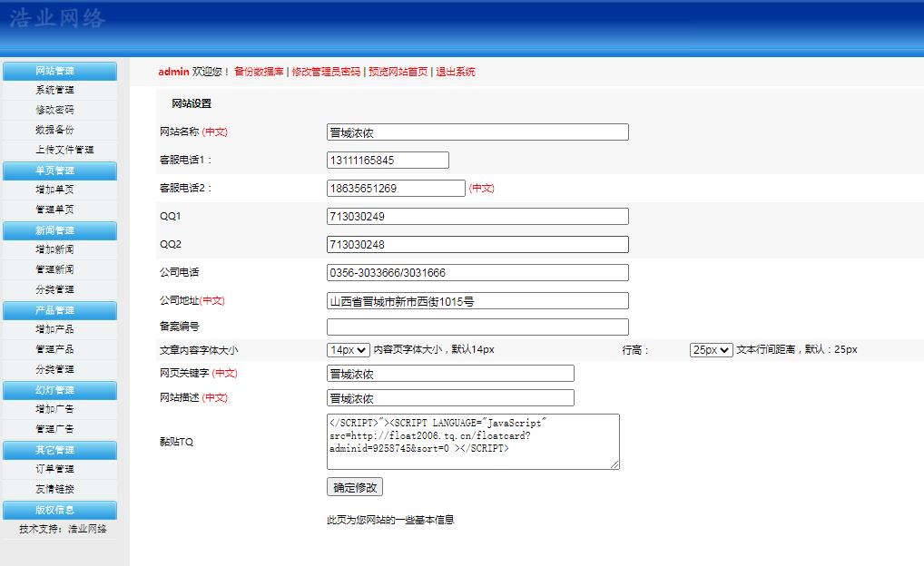Click the 浩业网络 logo in header
Viewport: 924px width, 566px height.
[57, 18]
